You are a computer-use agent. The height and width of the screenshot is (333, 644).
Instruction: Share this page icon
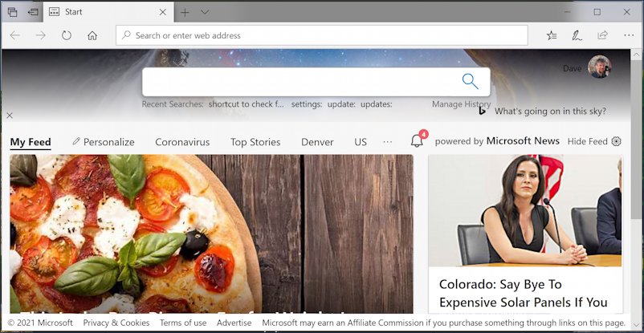[x=602, y=35]
